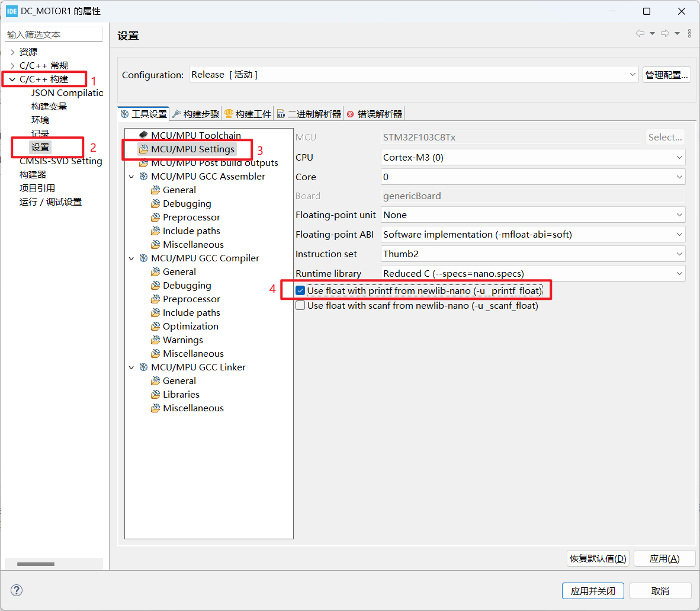Click the vertical three-dots menu icon
Image resolution: width=700 pixels, height=611 pixels.
pos(689,33)
